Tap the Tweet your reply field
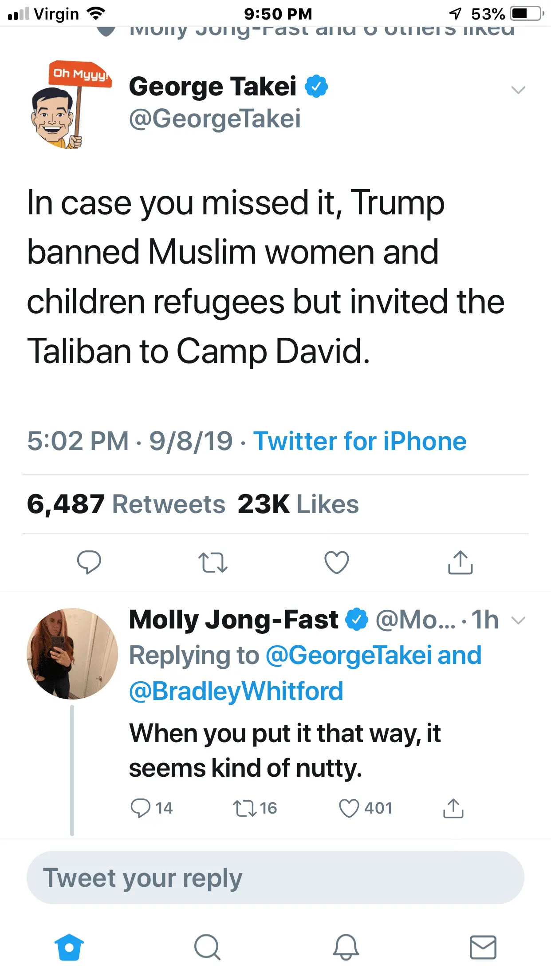551x980 pixels. pyautogui.click(x=275, y=877)
